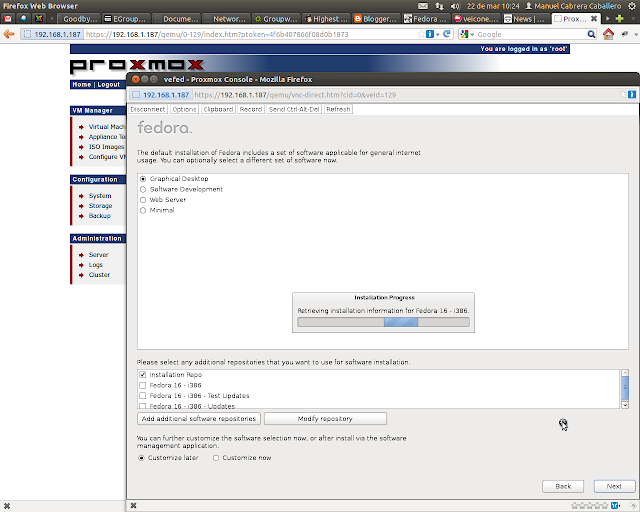Click the Disconnect console button
This screenshot has width=640, height=512.
pos(148,109)
